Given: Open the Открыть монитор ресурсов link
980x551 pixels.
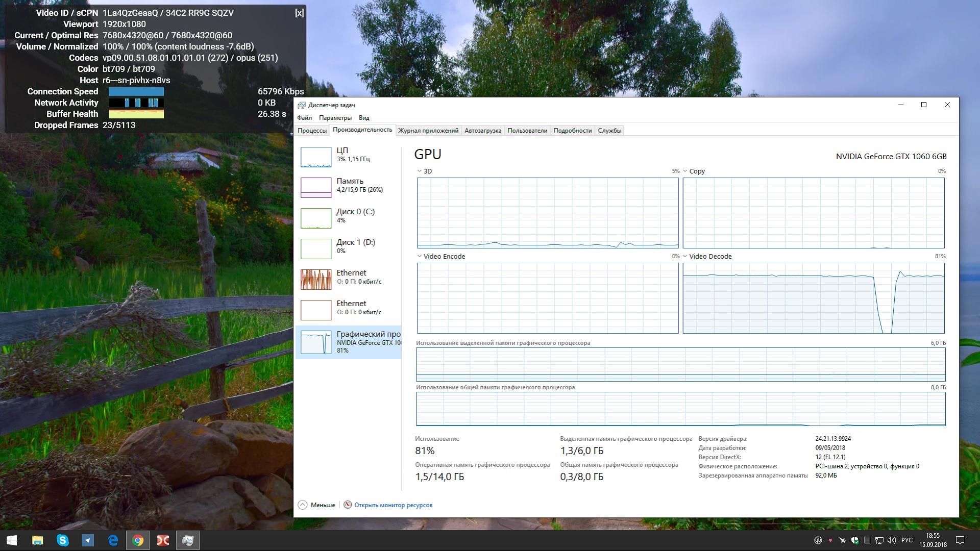Looking at the screenshot, I should coord(393,505).
